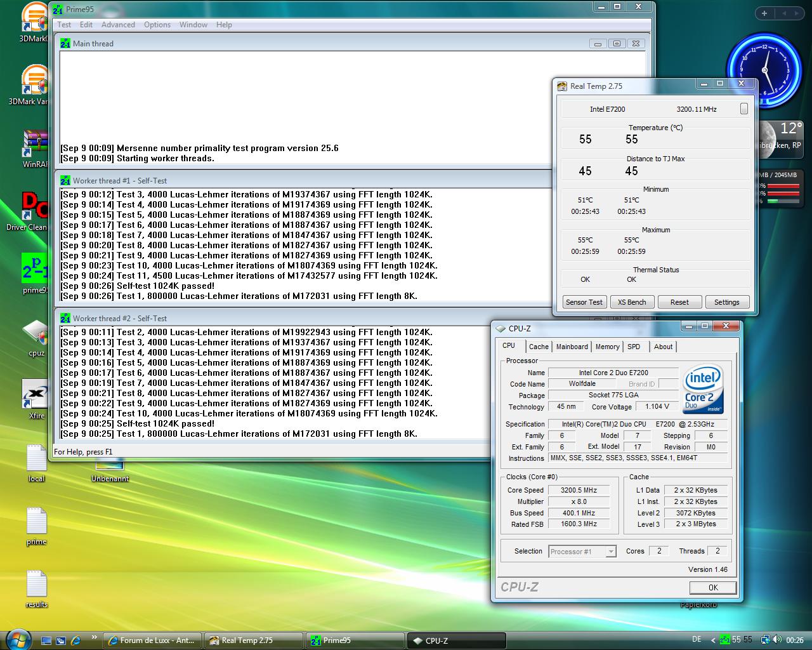The image size is (812, 650).
Task: Expand the Quick Launch overflow chevron
Action: click(95, 638)
